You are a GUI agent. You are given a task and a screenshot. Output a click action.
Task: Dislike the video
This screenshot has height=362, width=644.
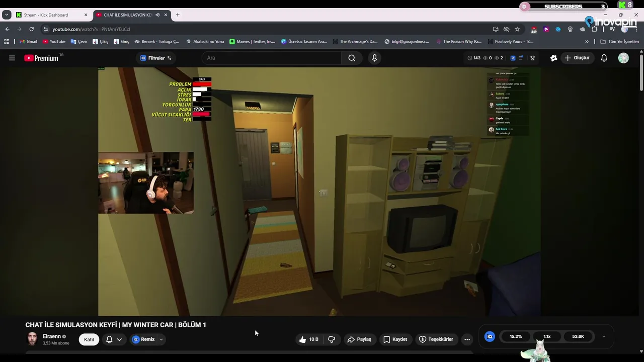[332, 339]
